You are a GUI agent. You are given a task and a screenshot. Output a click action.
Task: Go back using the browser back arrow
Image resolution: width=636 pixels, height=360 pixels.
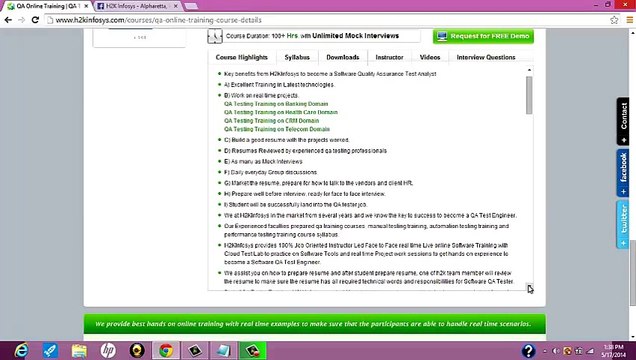click(x=8, y=20)
